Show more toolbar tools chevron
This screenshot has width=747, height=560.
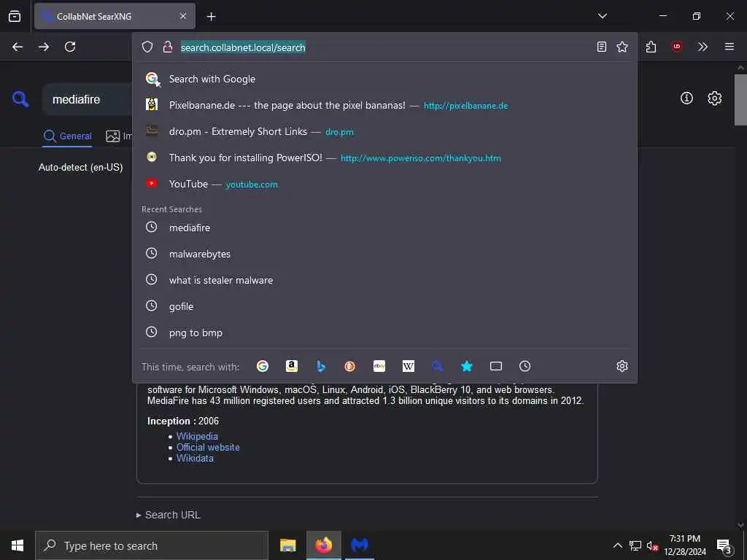click(x=703, y=47)
